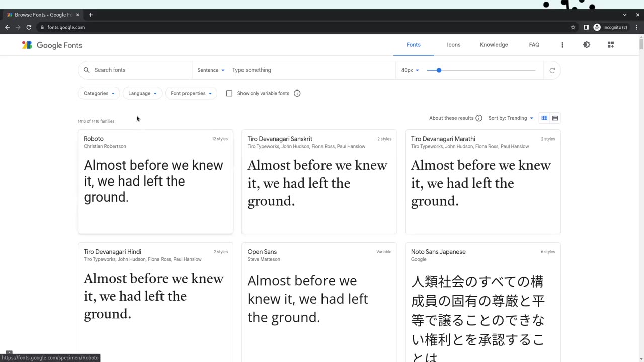Click the search magnifier icon
This screenshot has width=644, height=362.
[86, 70]
